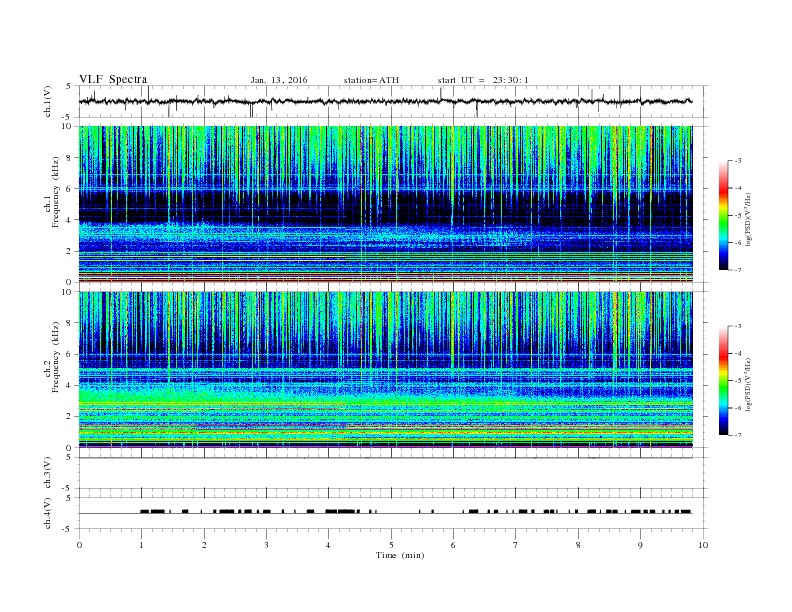Click time axis tick label "10" at bottom right
Image resolution: width=792 pixels, height=612 pixels.
pyautogui.click(x=703, y=545)
